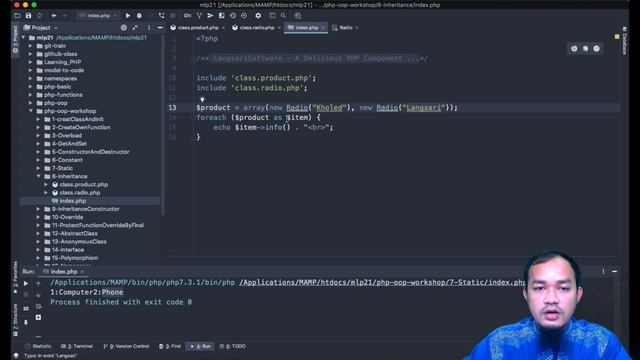
Task: Toggle Soft-Wrap icon in Run panel
Action: (38, 306)
